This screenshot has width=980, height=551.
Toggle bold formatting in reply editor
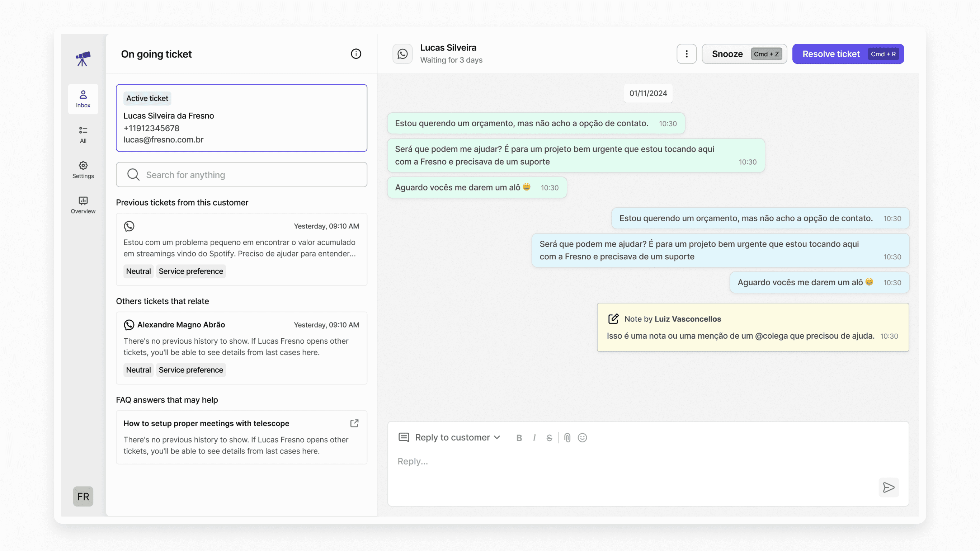click(519, 438)
